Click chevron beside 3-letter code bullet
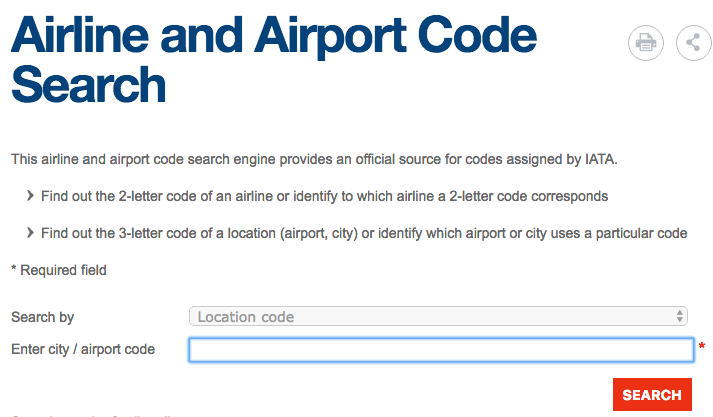Screen dimensions: 713x417 tap(31, 233)
